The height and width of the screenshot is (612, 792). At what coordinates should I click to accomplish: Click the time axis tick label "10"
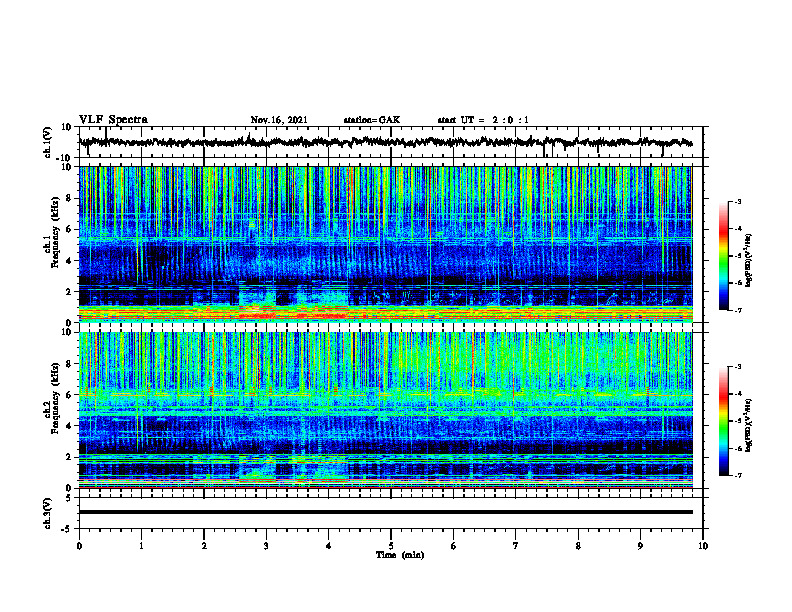[703, 546]
